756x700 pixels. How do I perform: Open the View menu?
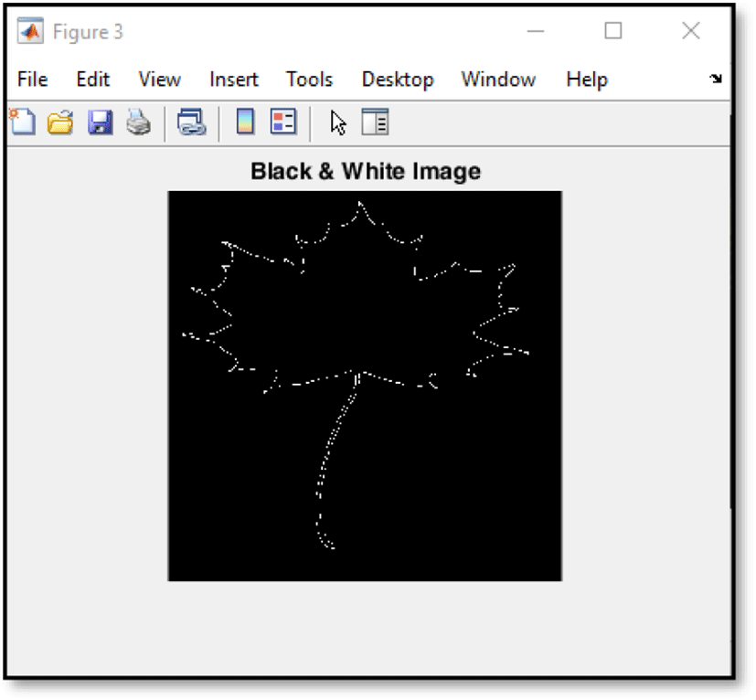pos(160,80)
